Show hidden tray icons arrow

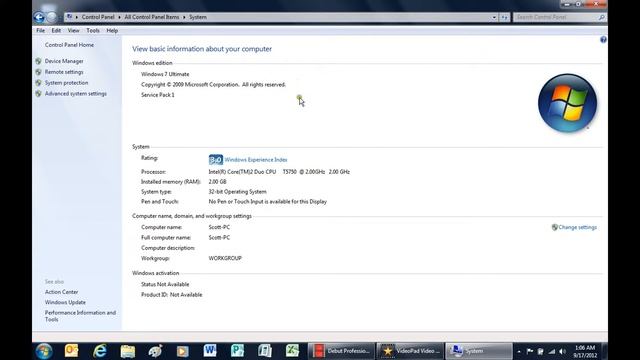point(519,351)
